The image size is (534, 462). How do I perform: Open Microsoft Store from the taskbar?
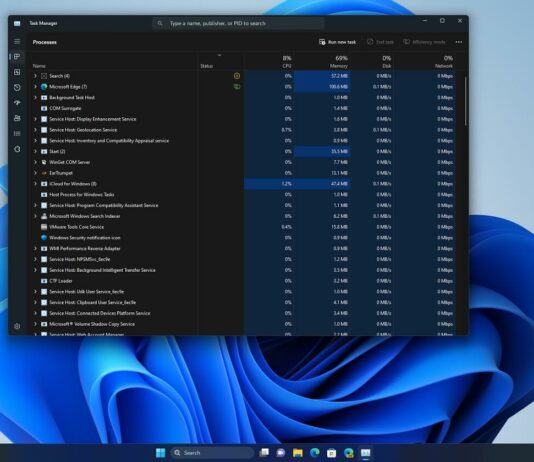[x=331, y=452]
